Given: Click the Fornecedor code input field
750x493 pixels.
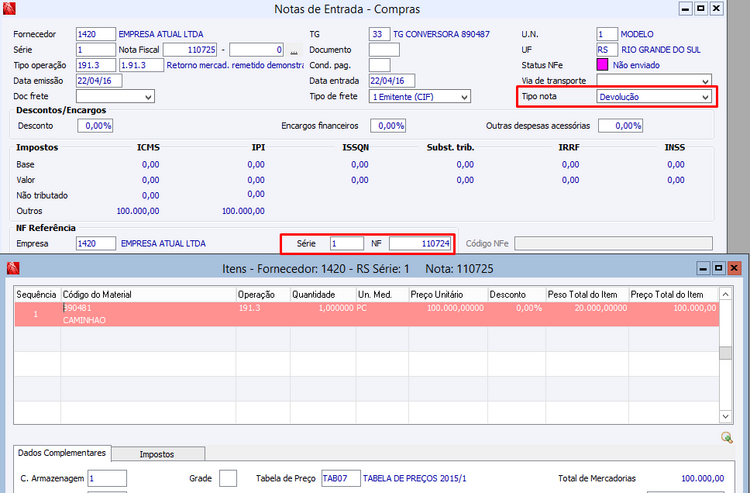Looking at the screenshot, I should tap(95, 34).
